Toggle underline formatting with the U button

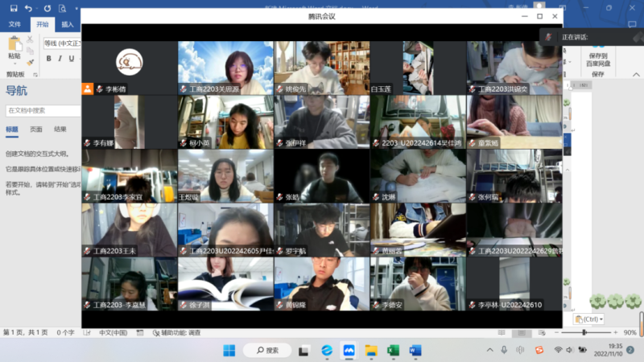pyautogui.click(x=71, y=59)
